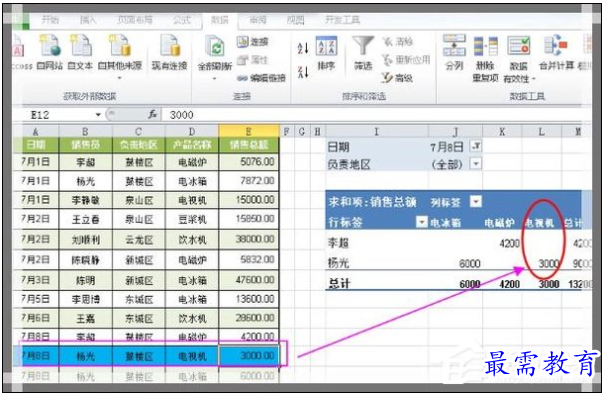Open 高级 (Advanced) filter options

pyautogui.click(x=397, y=78)
